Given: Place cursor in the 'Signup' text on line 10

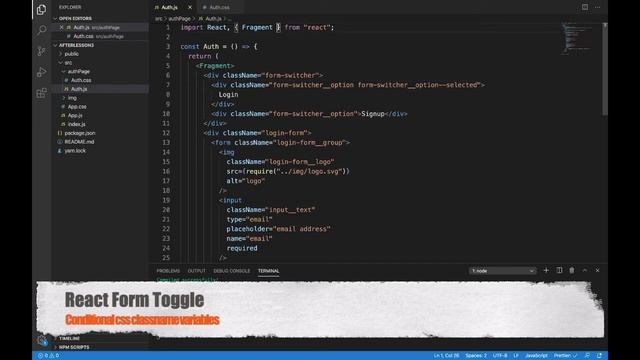Looking at the screenshot, I should [373, 114].
